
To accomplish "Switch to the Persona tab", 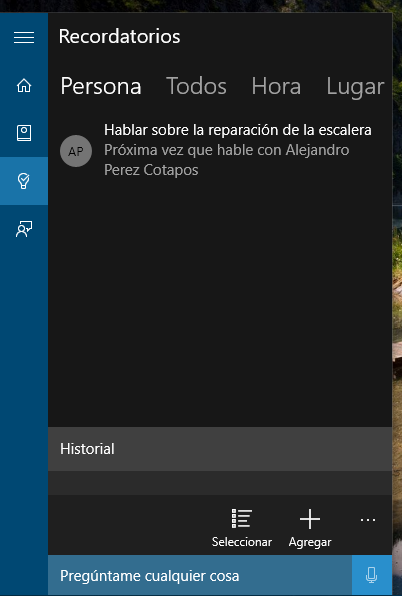I will 101,86.
